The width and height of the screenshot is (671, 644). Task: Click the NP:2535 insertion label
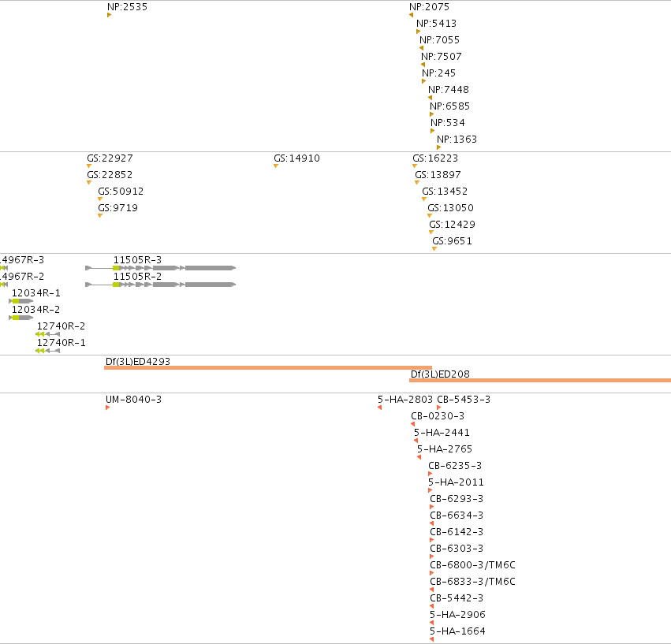click(x=127, y=7)
